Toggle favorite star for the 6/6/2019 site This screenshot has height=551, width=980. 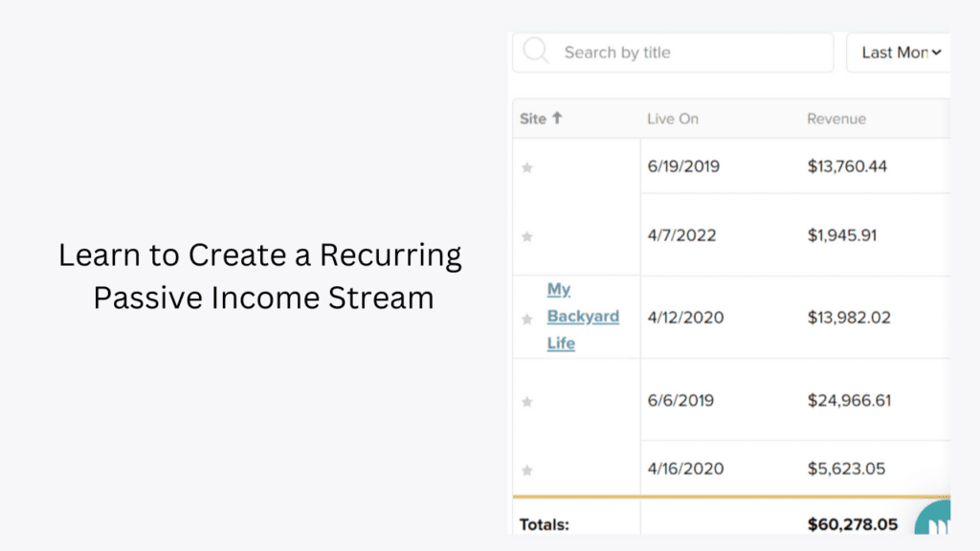527,401
